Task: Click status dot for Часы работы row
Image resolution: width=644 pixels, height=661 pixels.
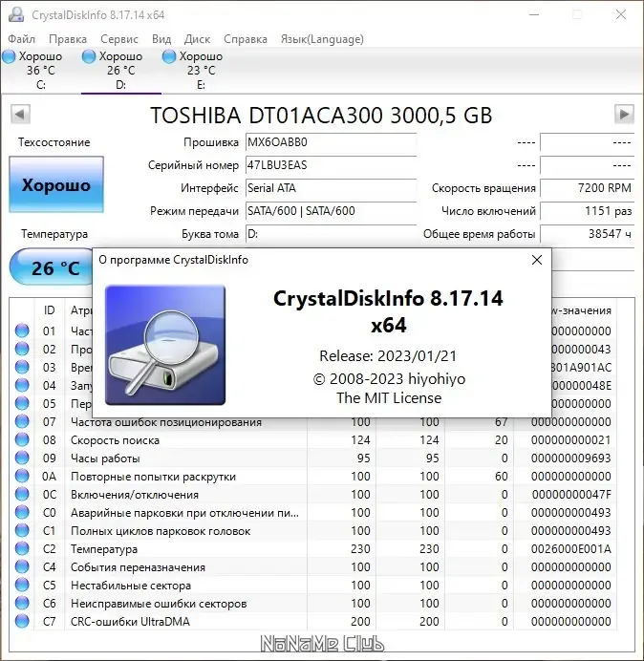Action: click(22, 458)
